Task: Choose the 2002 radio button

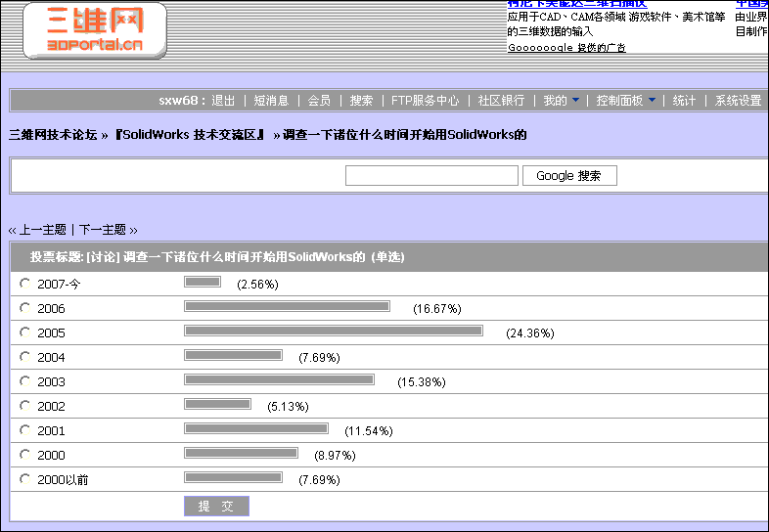Action: 24,406
